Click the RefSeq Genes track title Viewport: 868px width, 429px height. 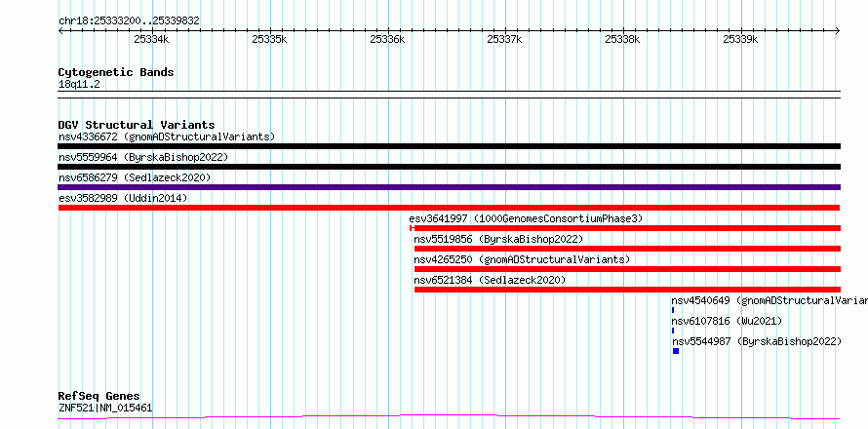point(99,397)
